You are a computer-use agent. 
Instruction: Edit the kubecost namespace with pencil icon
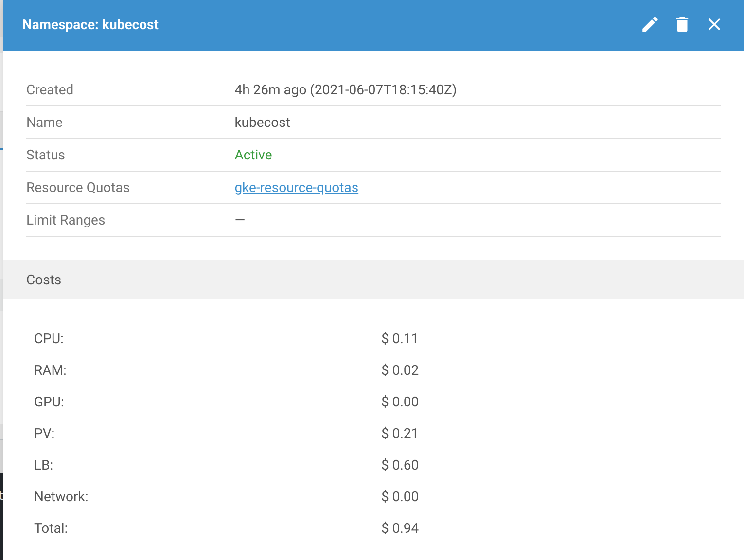click(650, 24)
